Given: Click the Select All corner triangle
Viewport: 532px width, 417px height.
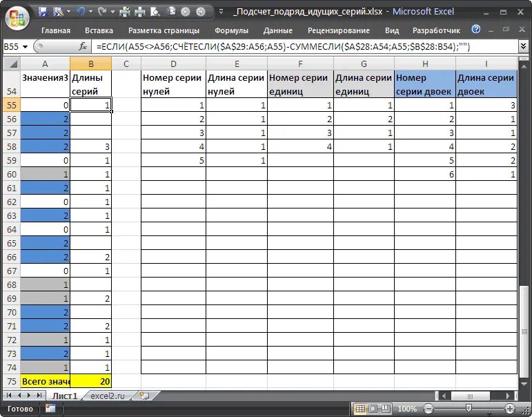Looking at the screenshot, I should 12,64.
